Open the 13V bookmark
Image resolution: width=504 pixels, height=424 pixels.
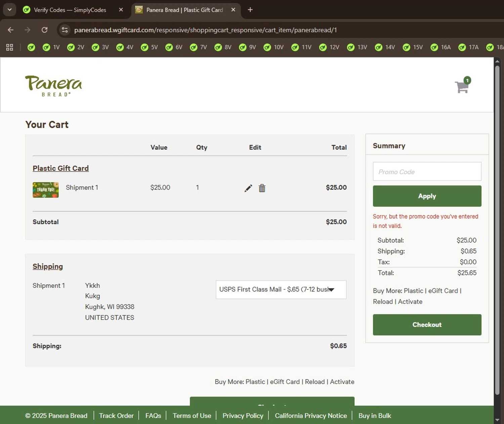point(357,47)
